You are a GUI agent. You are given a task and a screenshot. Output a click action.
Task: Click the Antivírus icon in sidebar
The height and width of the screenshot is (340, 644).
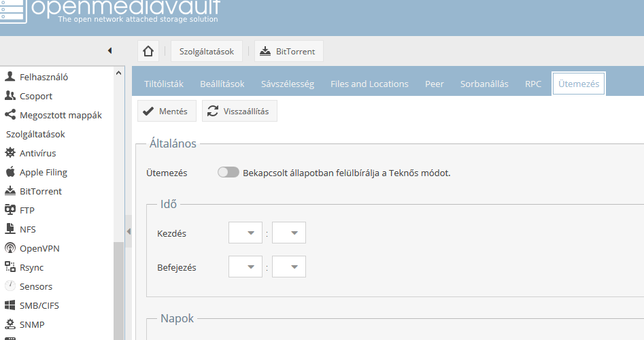[x=10, y=153]
